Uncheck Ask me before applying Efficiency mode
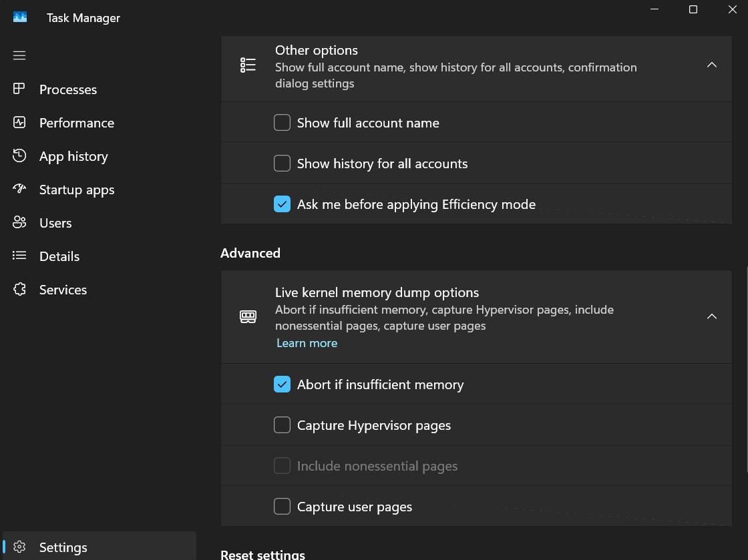This screenshot has height=560, width=748. [x=282, y=204]
